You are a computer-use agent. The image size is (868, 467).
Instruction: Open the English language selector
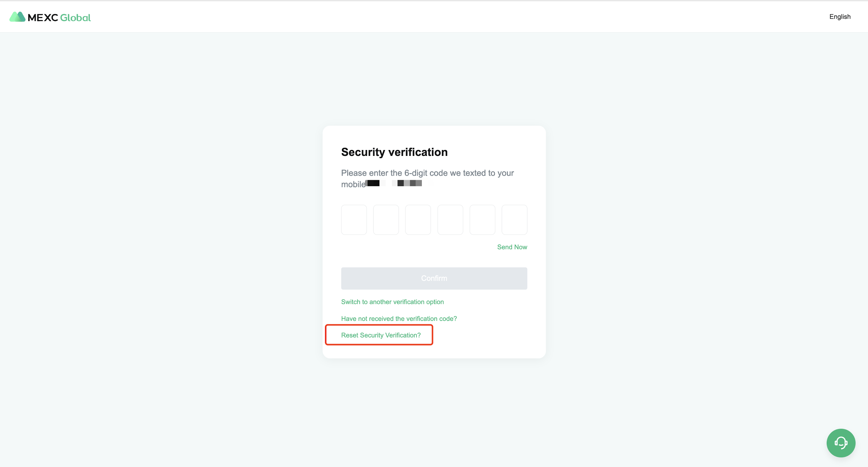(840, 17)
